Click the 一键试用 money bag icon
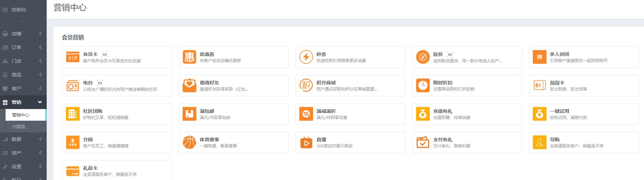The height and width of the screenshot is (180, 644). (x=540, y=114)
